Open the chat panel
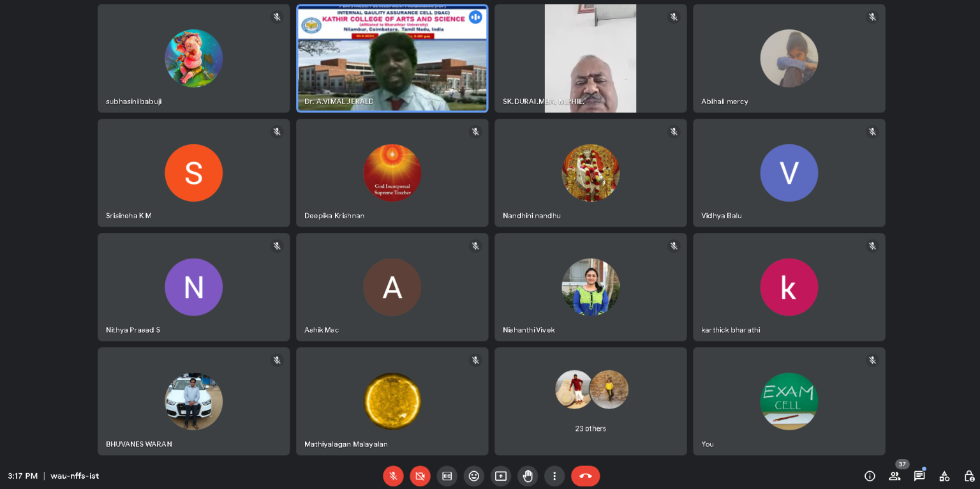The width and height of the screenshot is (980, 489). tap(919, 476)
